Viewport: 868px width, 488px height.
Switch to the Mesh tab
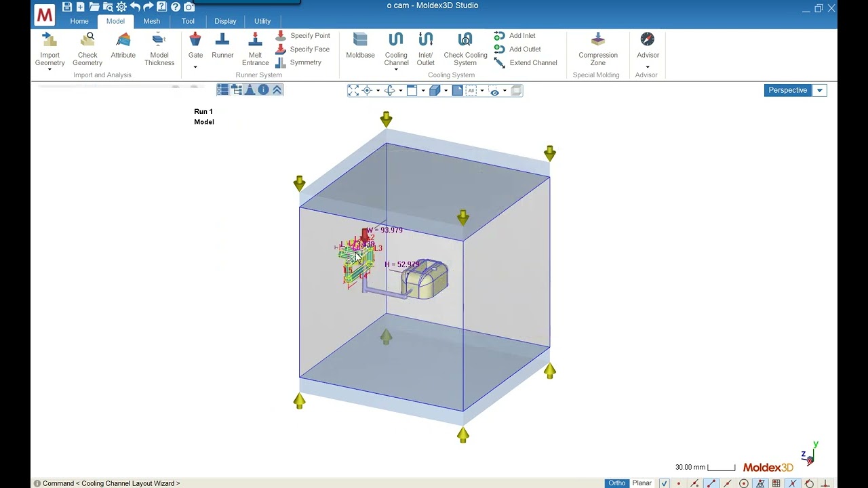click(152, 21)
